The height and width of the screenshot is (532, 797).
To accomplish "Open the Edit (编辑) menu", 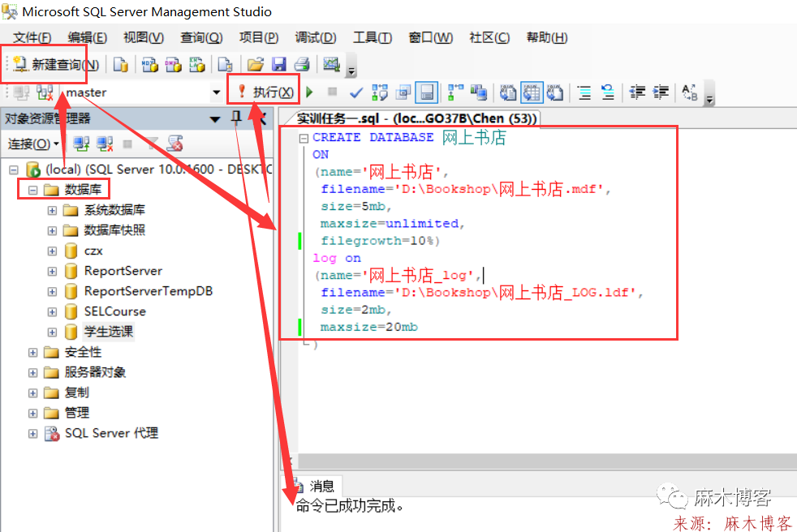I will 88,37.
